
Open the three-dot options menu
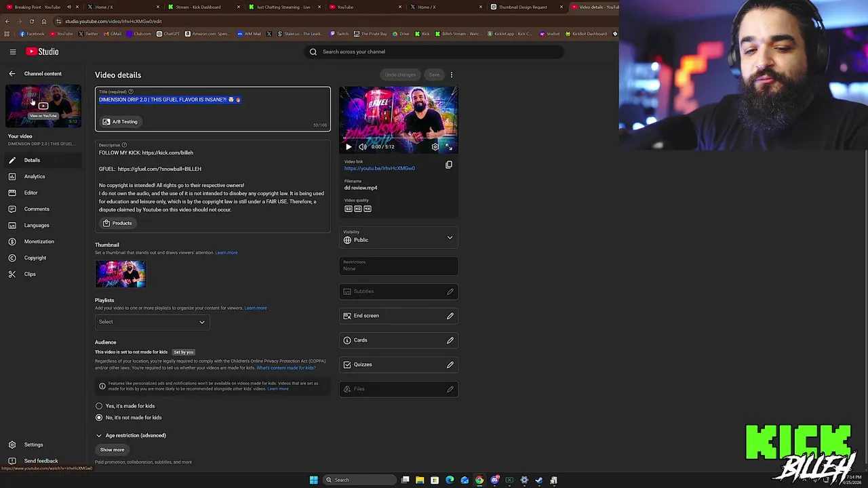coord(451,75)
